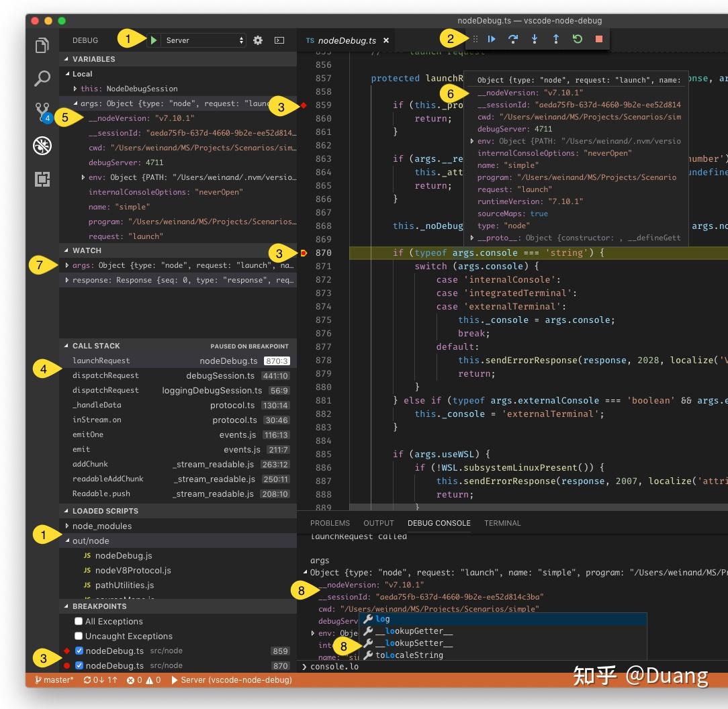Switch to the TERMINAL panel tab
Image resolution: width=728 pixels, height=709 pixels.
(502, 523)
